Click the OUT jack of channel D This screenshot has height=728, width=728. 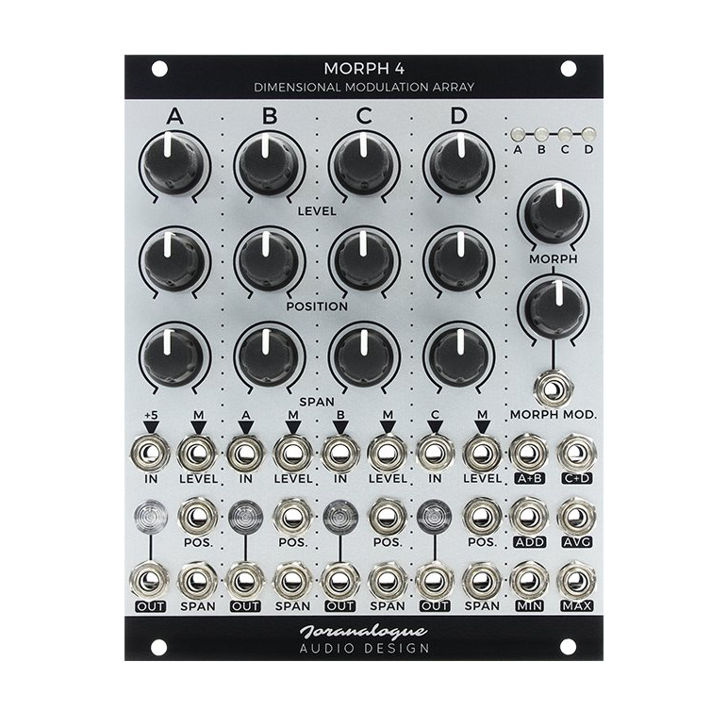click(x=435, y=580)
